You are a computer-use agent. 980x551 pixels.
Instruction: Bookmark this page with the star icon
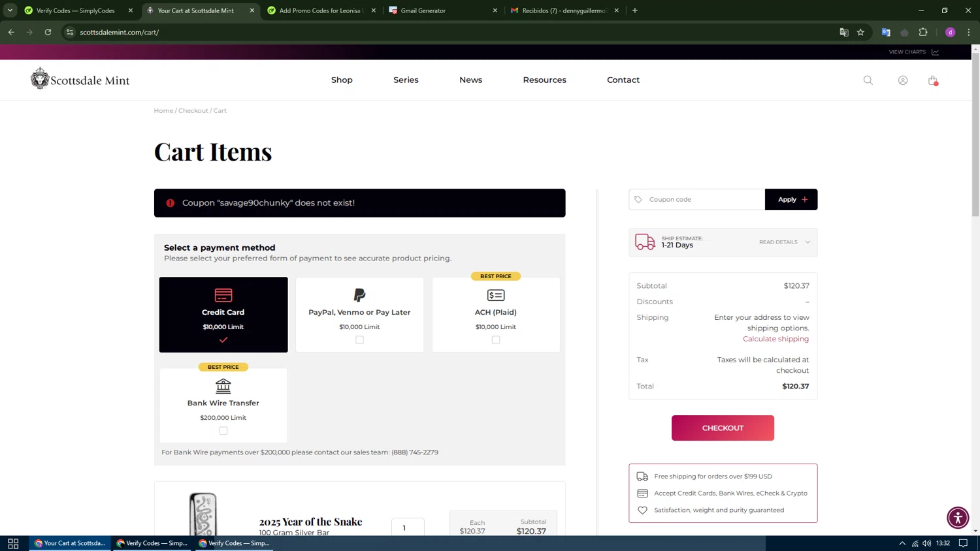(x=860, y=32)
